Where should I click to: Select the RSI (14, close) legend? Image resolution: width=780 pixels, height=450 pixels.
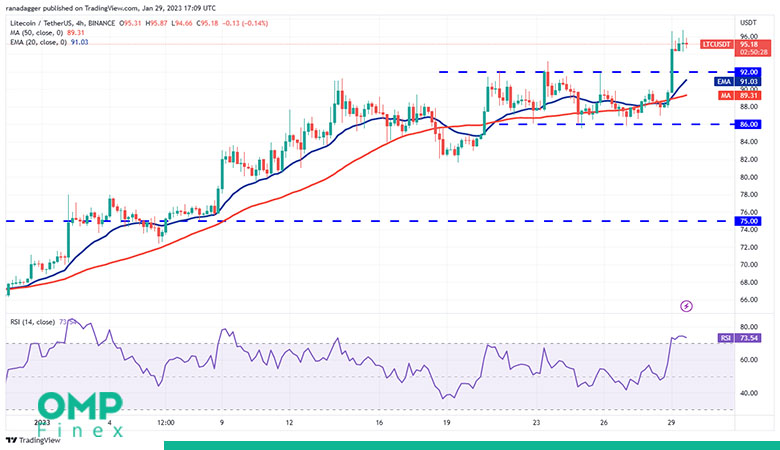tap(33, 322)
